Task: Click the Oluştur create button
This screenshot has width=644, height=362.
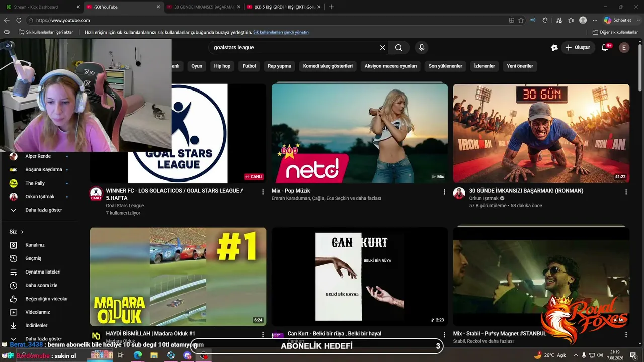Action: coord(577,47)
